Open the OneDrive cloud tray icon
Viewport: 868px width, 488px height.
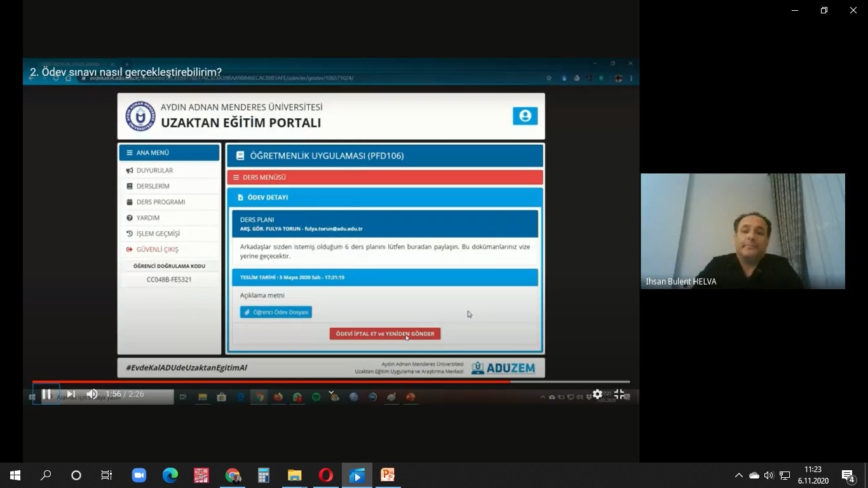tap(754, 475)
